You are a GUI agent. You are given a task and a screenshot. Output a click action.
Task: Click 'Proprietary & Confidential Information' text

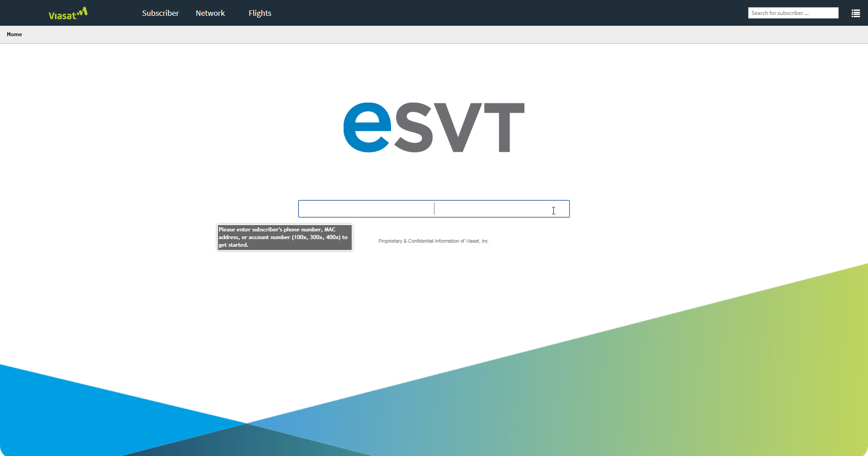419,241
